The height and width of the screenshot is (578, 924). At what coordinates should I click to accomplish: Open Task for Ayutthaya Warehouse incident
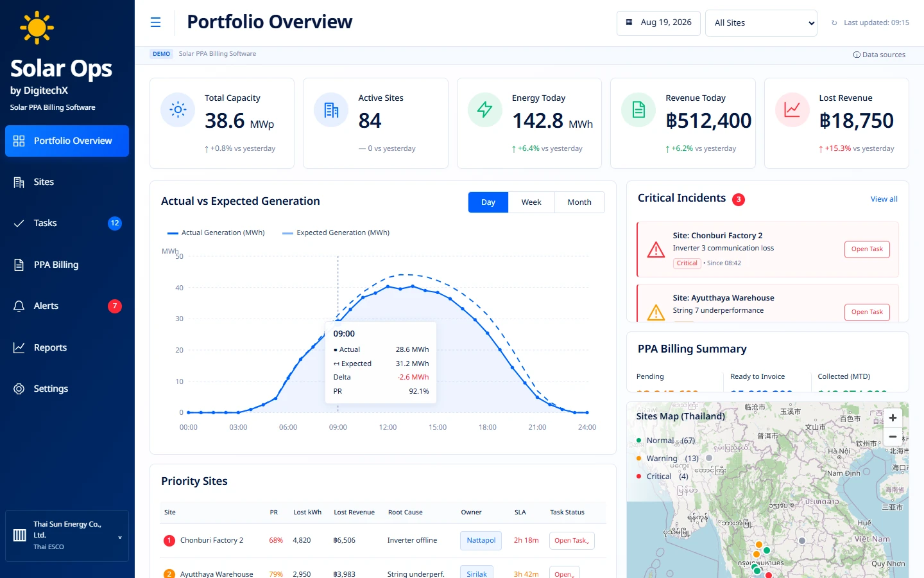(867, 312)
